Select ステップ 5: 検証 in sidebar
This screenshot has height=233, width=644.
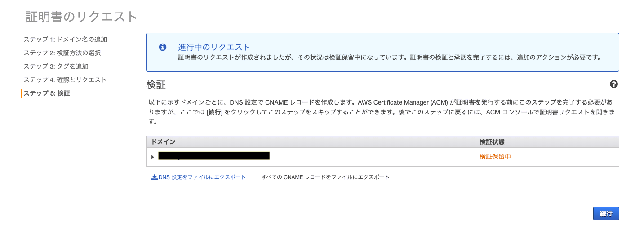click(47, 93)
